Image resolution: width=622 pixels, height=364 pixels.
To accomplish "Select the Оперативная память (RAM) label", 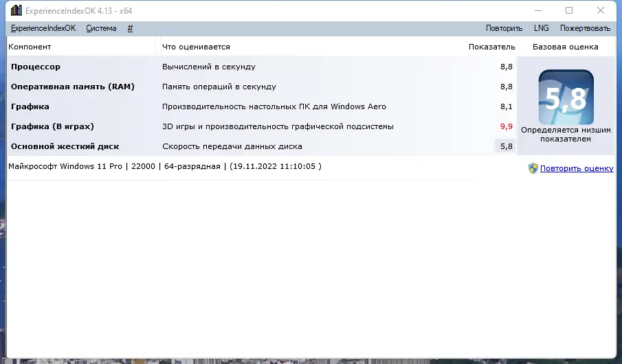I will (73, 87).
